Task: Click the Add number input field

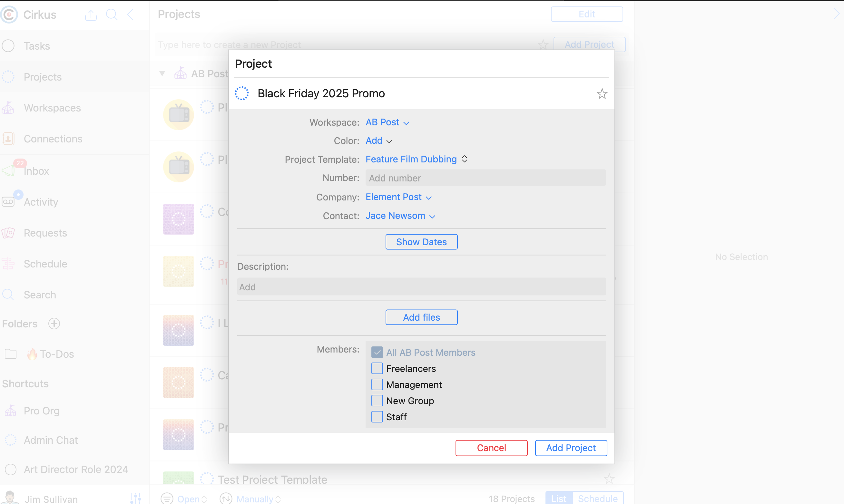Action: [x=485, y=178]
